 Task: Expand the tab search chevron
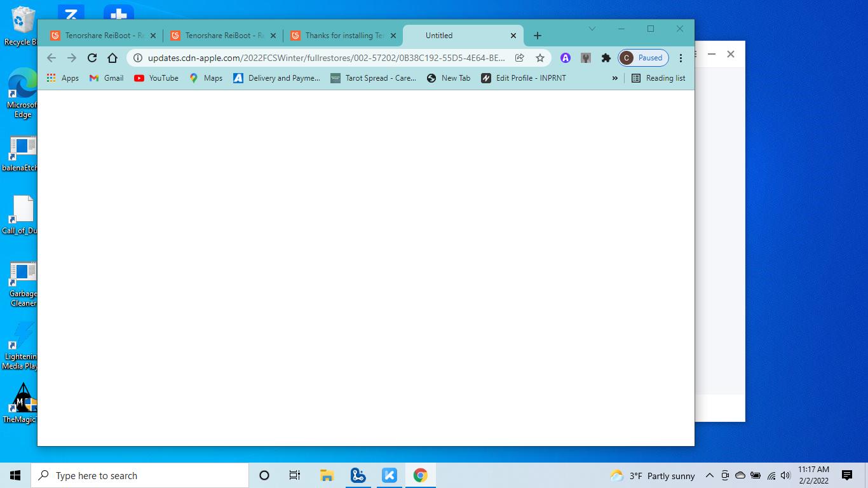[x=592, y=29]
